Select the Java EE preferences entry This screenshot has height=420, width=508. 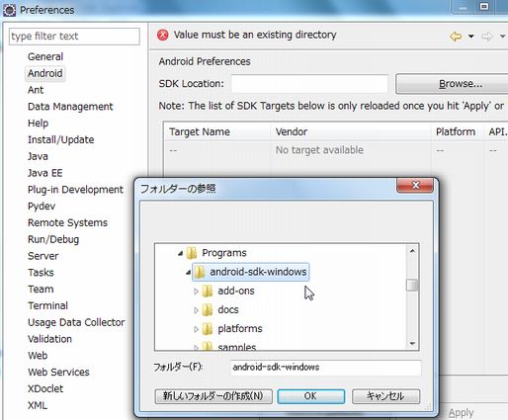(x=45, y=173)
